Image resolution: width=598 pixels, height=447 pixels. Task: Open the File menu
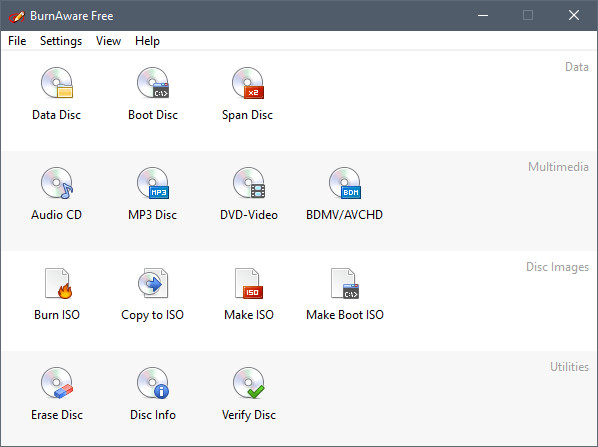(x=17, y=41)
